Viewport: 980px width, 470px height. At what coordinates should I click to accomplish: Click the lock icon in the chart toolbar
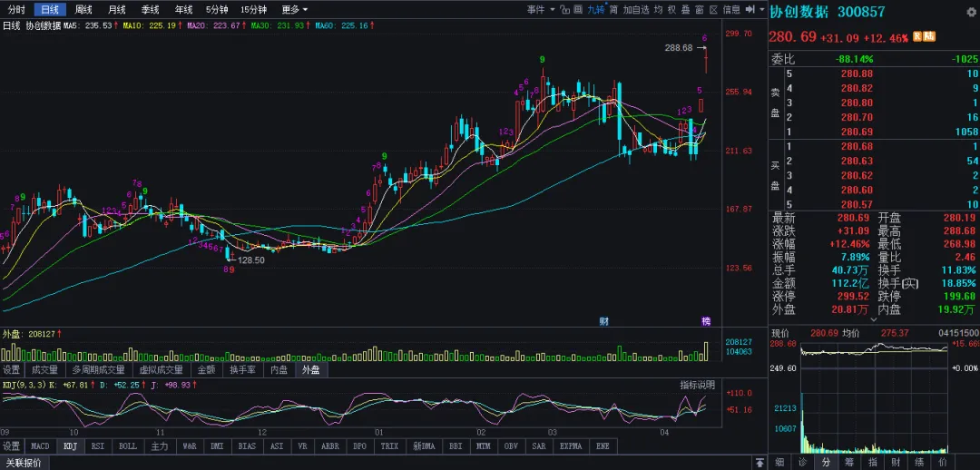pyautogui.click(x=564, y=9)
